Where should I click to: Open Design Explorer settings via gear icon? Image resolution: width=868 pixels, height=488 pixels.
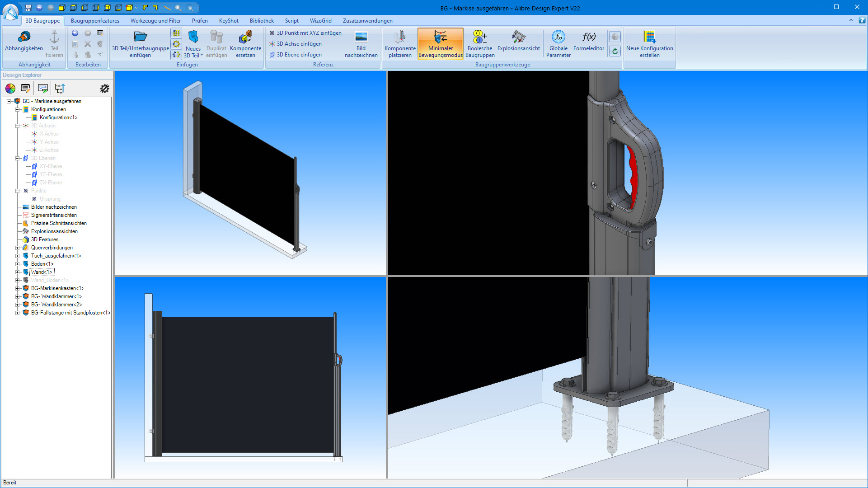click(x=104, y=88)
